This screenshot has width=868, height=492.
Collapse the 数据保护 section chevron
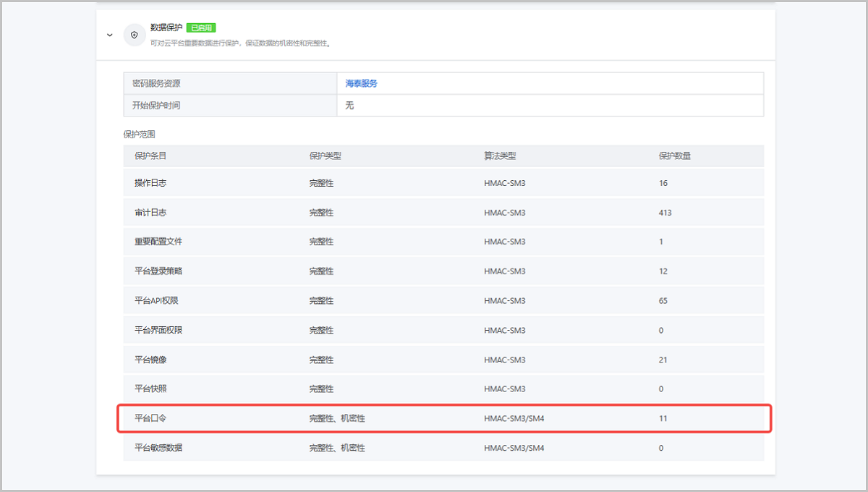click(x=110, y=35)
